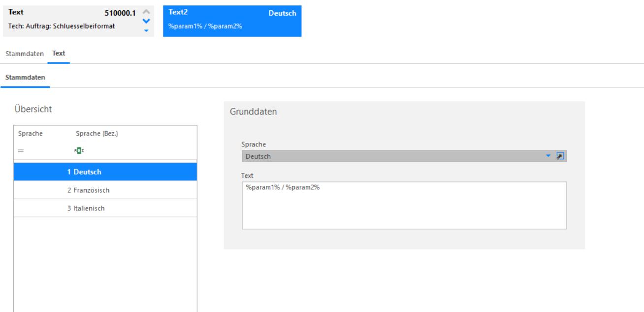
Task: Expand the Sprache dropdown arrow
Action: (548, 156)
